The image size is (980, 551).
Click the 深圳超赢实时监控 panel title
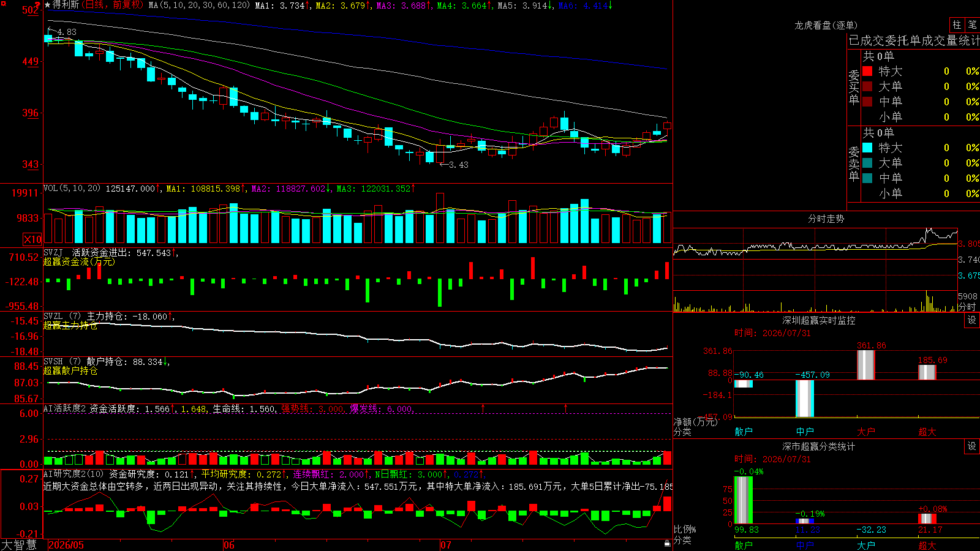[x=818, y=320]
